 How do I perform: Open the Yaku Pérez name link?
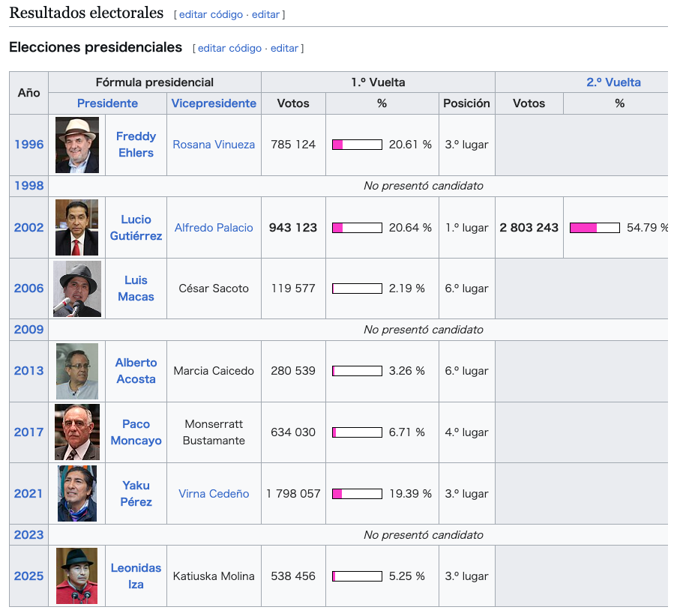tap(136, 494)
